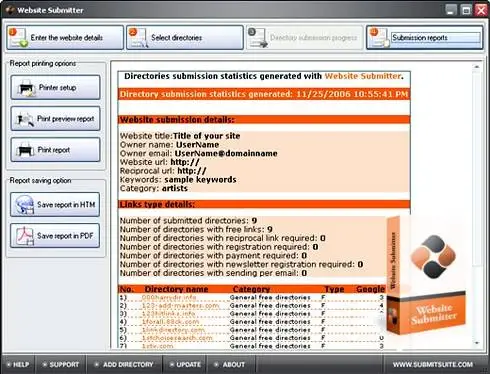Image resolution: width=490 pixels, height=374 pixels.
Task: Click the PDF icon on Save report in PDF
Action: click(x=25, y=236)
